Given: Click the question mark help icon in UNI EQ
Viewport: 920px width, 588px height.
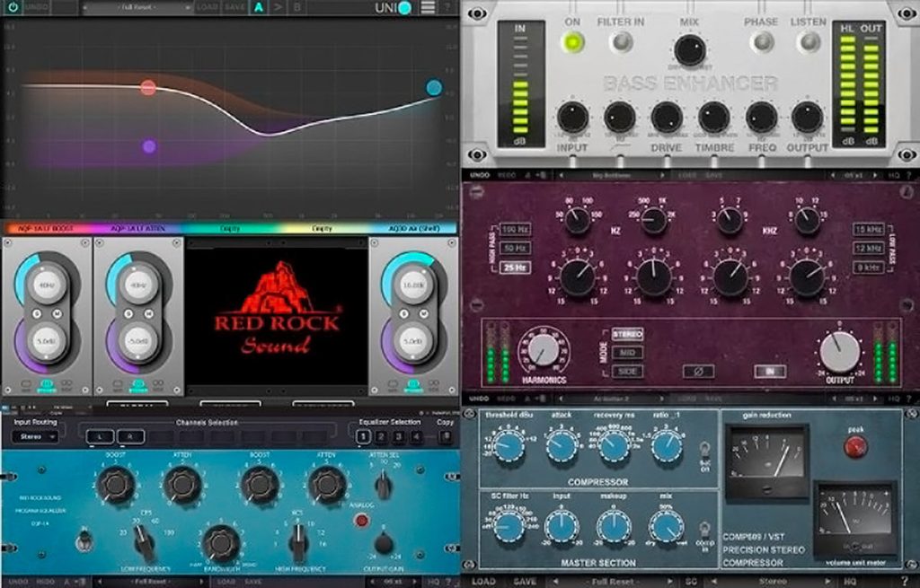Looking at the screenshot, I should (448, 7).
